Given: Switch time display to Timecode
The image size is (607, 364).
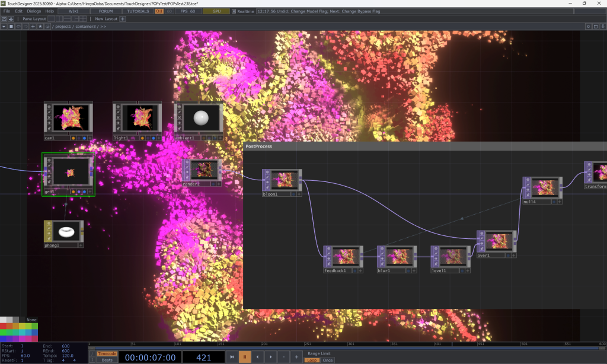Looking at the screenshot, I should [107, 353].
